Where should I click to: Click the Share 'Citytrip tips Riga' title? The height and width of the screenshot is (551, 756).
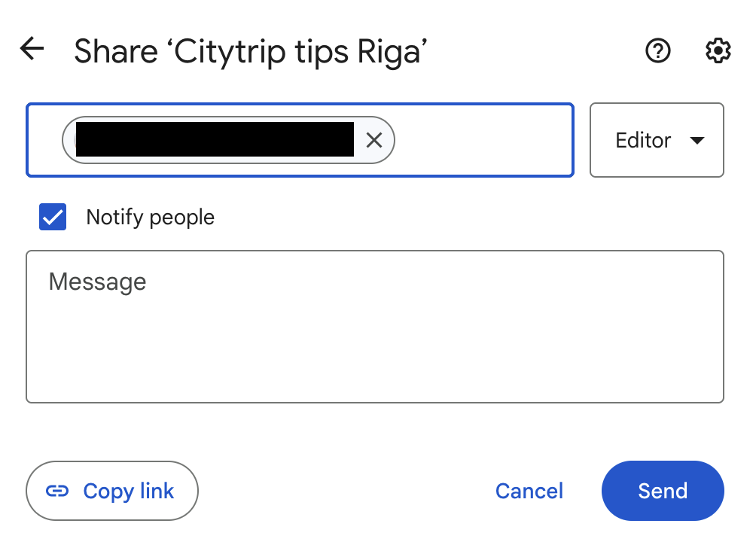251,51
